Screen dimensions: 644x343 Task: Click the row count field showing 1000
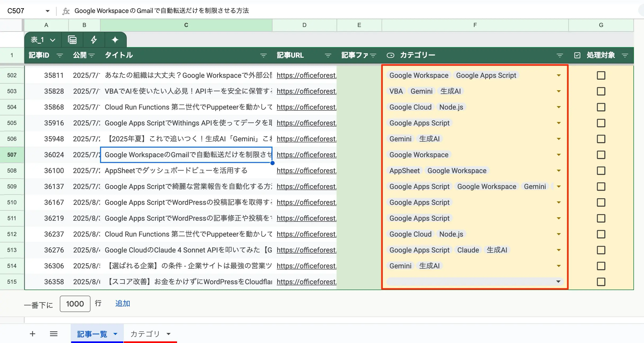[75, 304]
